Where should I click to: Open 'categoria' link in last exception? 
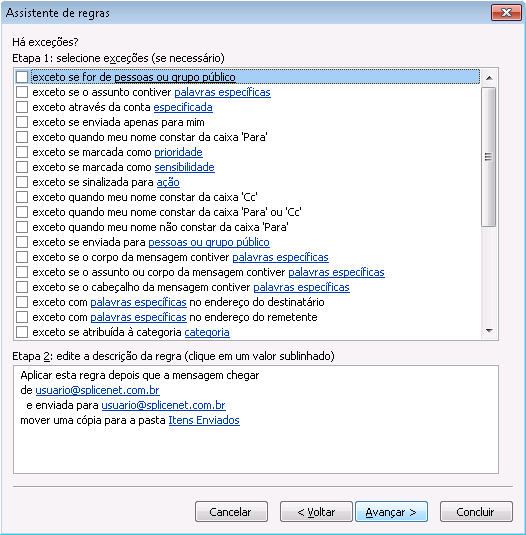click(207, 332)
